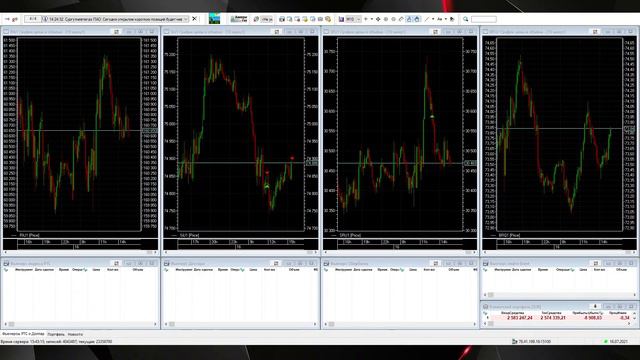Switch to the Новости tab

[x=75, y=334]
